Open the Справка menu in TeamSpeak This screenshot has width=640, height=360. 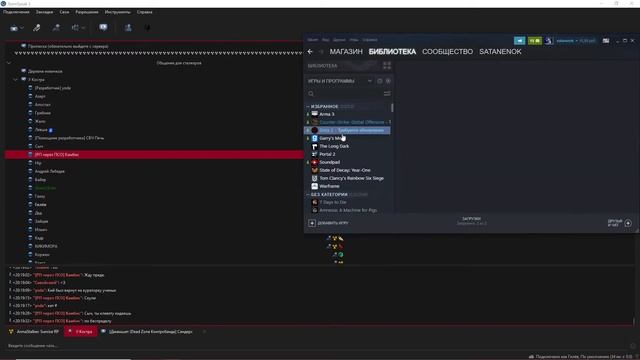(x=144, y=12)
